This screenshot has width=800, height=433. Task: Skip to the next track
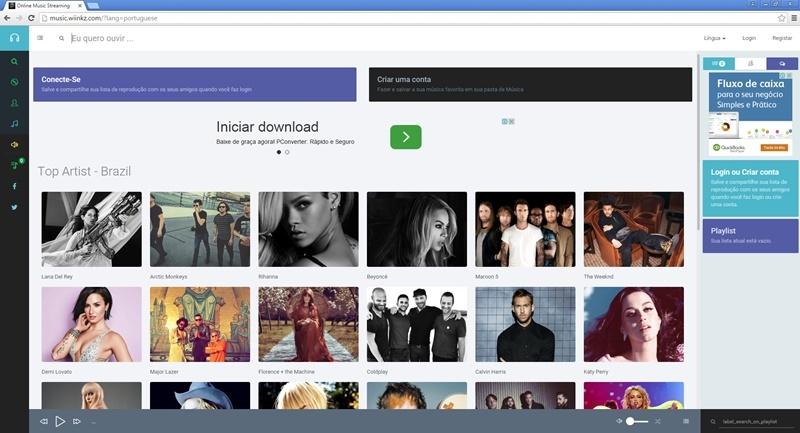coord(77,421)
